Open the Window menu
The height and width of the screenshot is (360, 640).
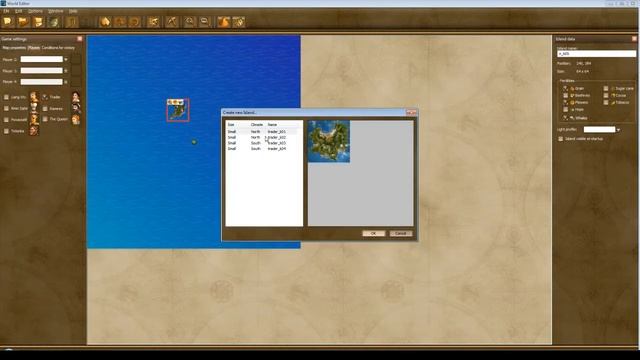coord(56,11)
